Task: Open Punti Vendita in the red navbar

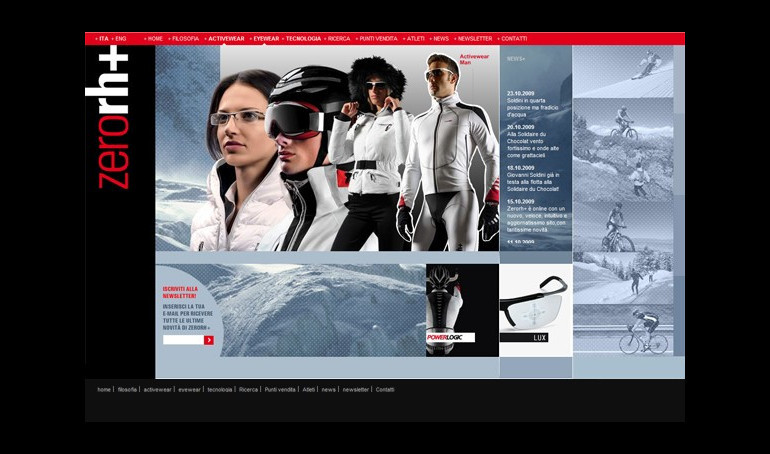Action: [x=377, y=39]
